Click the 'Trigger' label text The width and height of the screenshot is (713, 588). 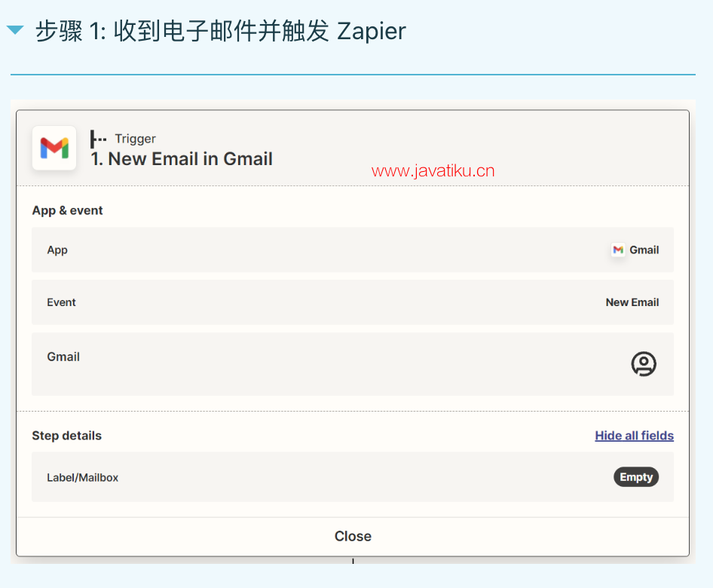(135, 139)
